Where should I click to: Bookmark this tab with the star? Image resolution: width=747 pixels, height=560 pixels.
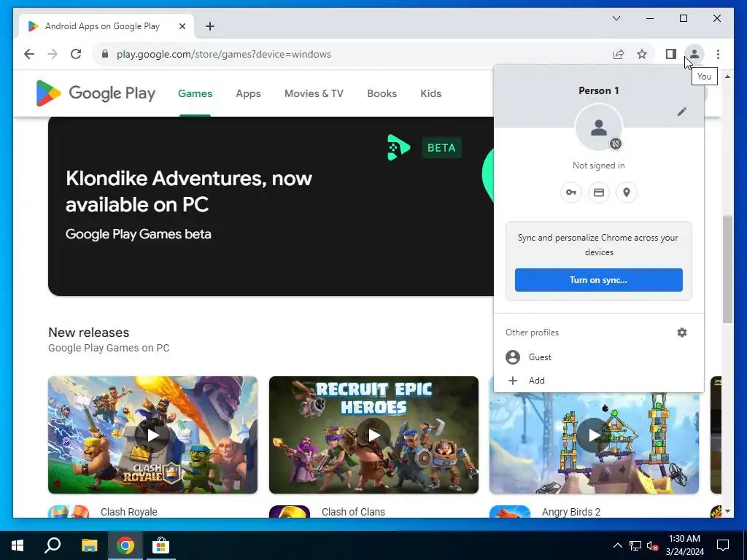coord(642,54)
